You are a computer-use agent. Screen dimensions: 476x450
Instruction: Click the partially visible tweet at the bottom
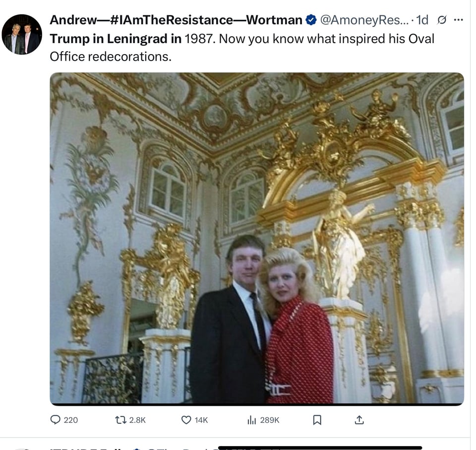(x=198, y=447)
